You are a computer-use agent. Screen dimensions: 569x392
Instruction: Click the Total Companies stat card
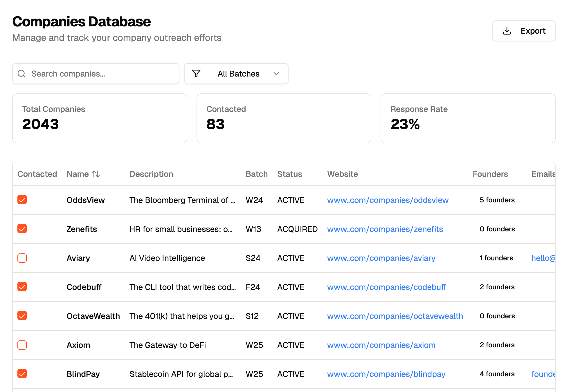coord(100,118)
